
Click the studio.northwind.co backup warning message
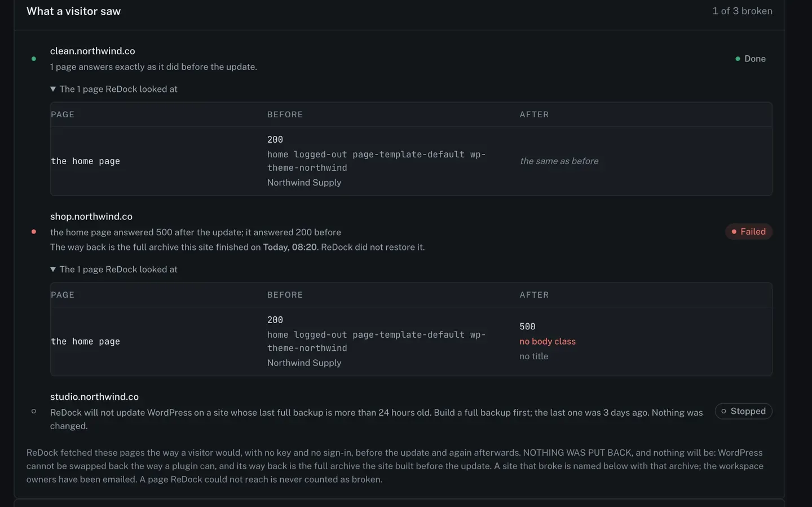click(x=377, y=419)
